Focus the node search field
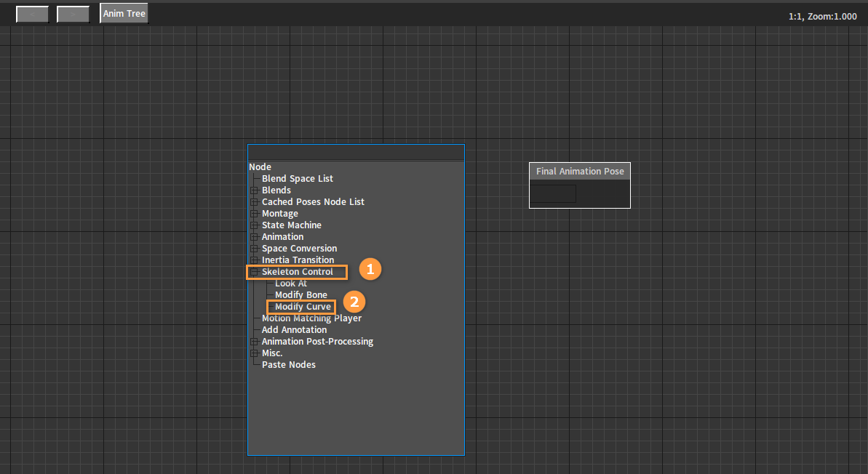 coord(356,153)
